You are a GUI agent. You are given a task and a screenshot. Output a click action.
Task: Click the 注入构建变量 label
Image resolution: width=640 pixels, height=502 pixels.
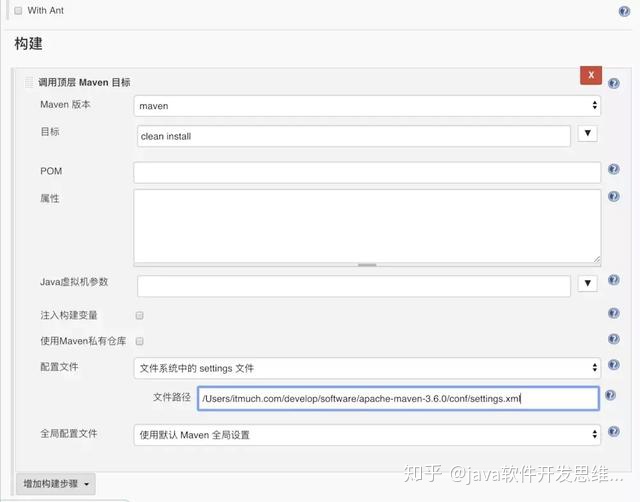point(69,315)
